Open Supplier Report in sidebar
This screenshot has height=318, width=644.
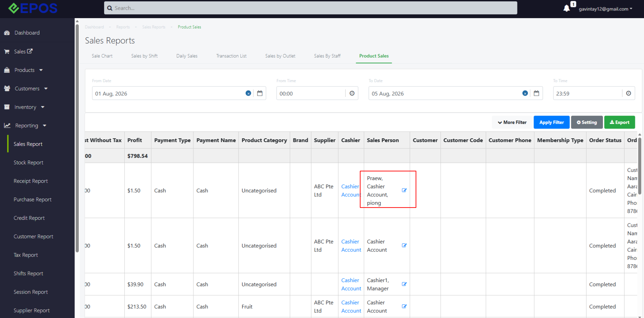tap(32, 310)
